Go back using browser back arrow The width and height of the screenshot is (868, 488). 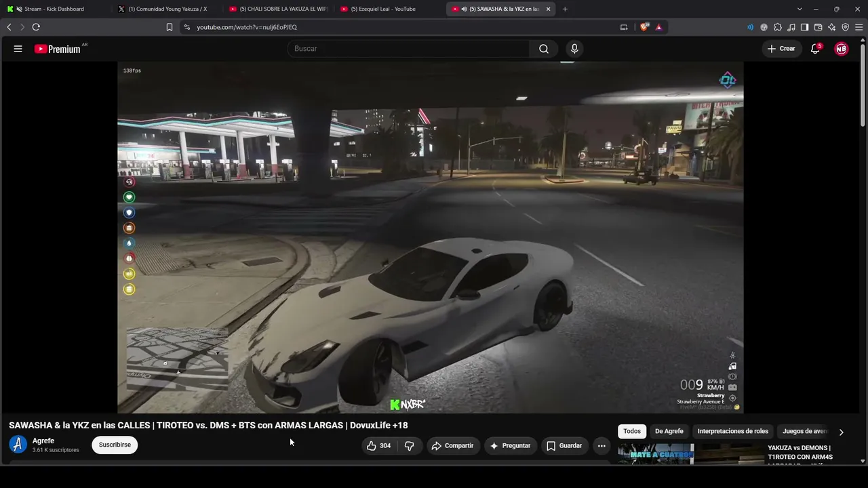[9, 27]
